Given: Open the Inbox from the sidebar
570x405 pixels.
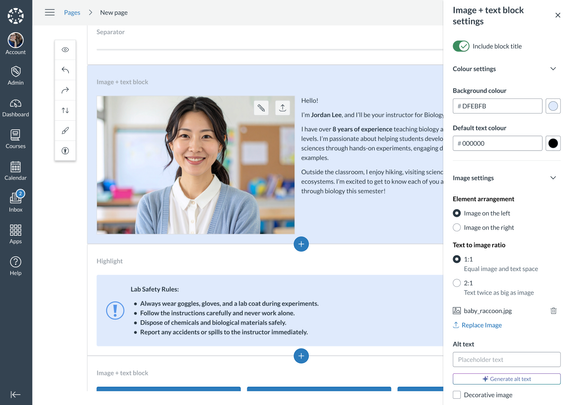Looking at the screenshot, I should click(x=16, y=201).
